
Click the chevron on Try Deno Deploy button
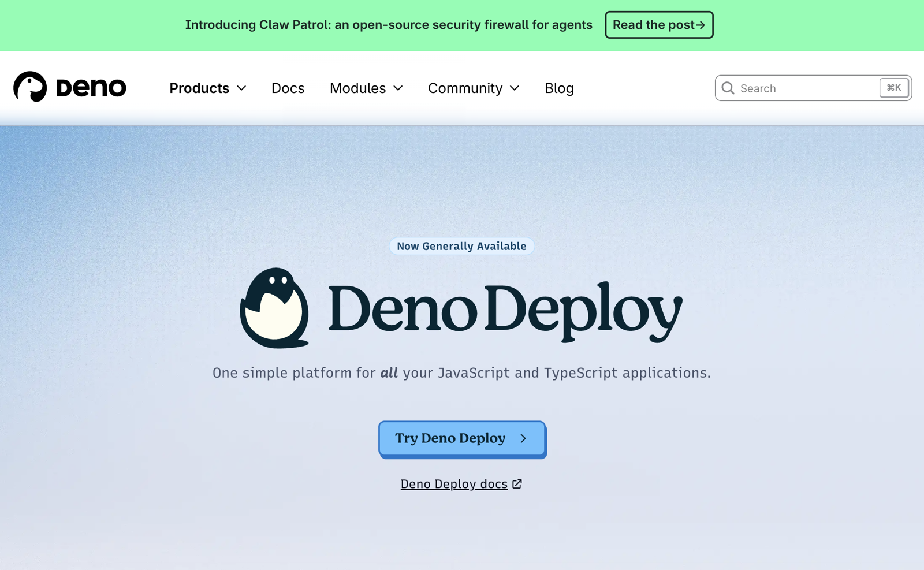pos(523,438)
